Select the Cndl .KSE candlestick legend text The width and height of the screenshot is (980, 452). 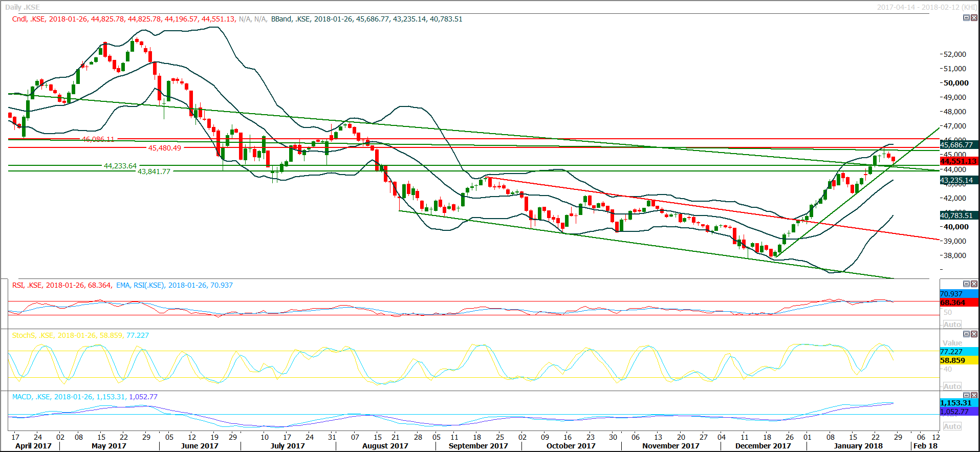click(x=124, y=19)
